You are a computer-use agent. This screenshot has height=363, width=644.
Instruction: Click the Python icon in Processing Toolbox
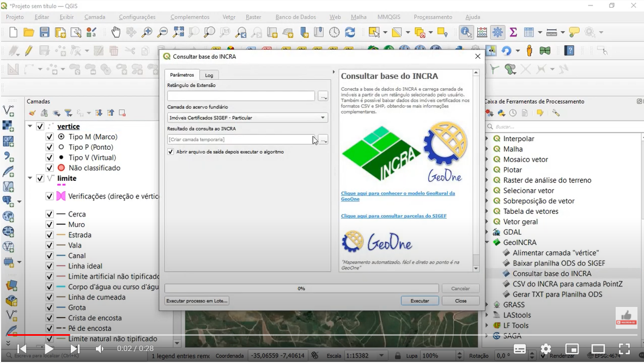pos(501,113)
